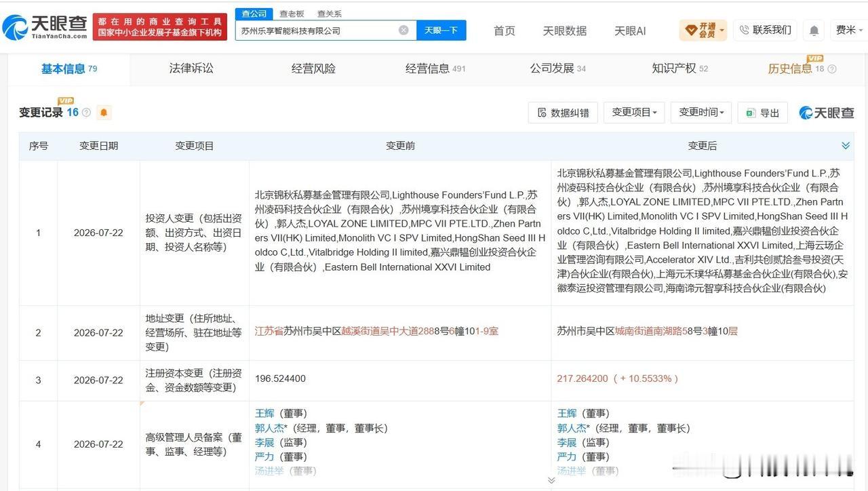Open the notifications bell icon

[814, 31]
